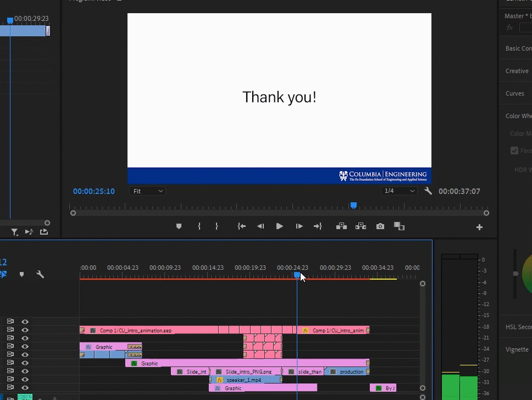This screenshot has height=400, width=532.
Task: Click the green fx badge on By J clip
Action: coord(379,388)
